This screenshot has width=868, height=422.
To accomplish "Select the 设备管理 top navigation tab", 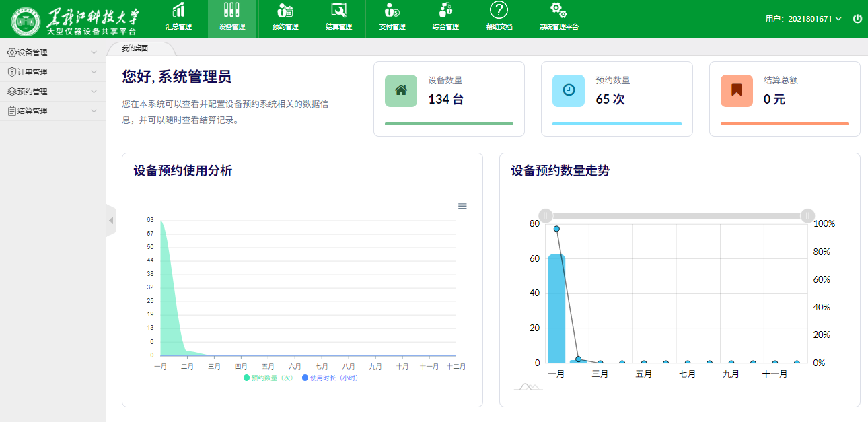I will coord(231,17).
